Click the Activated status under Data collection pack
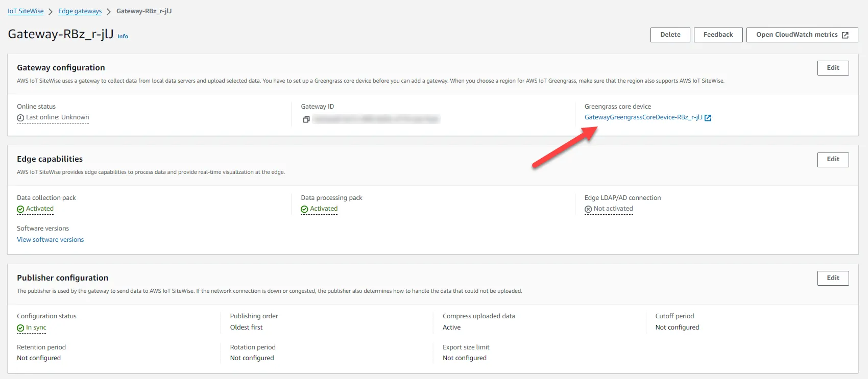Viewport: 868px width, 379px height. (x=40, y=209)
